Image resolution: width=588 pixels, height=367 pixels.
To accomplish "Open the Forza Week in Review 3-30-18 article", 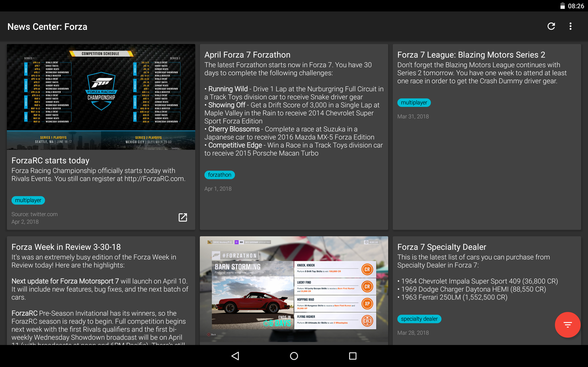I will coord(66,247).
